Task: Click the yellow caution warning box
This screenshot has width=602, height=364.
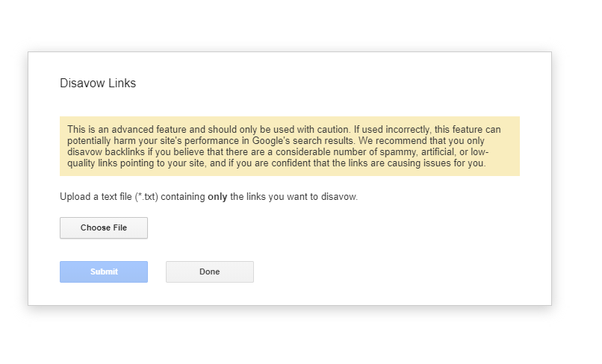Action: [x=290, y=146]
